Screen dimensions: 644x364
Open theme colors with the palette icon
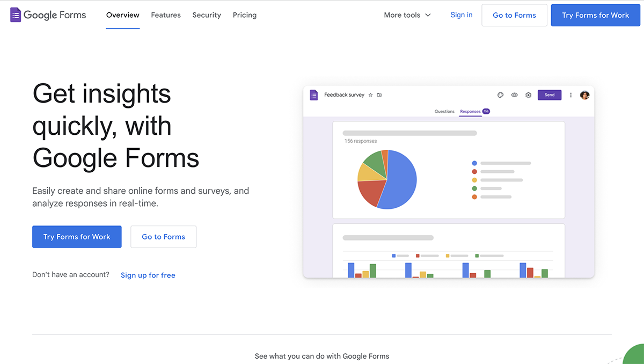[500, 95]
